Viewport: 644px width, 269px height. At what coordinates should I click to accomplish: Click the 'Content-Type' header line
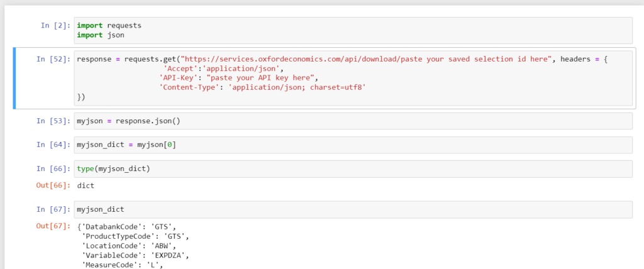262,87
